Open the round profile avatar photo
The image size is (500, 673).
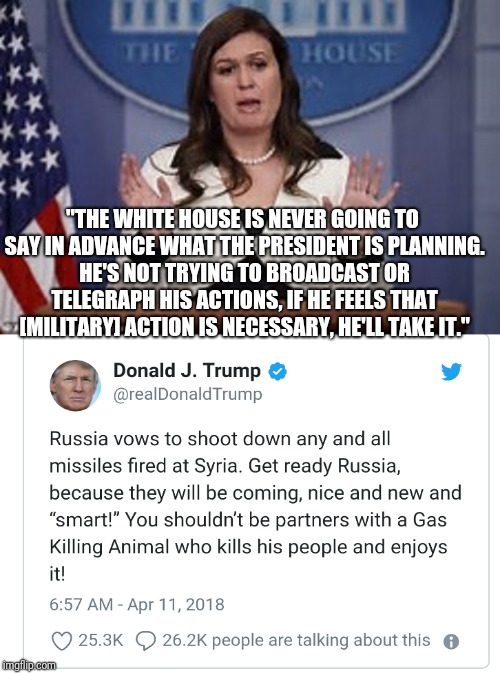(75, 385)
